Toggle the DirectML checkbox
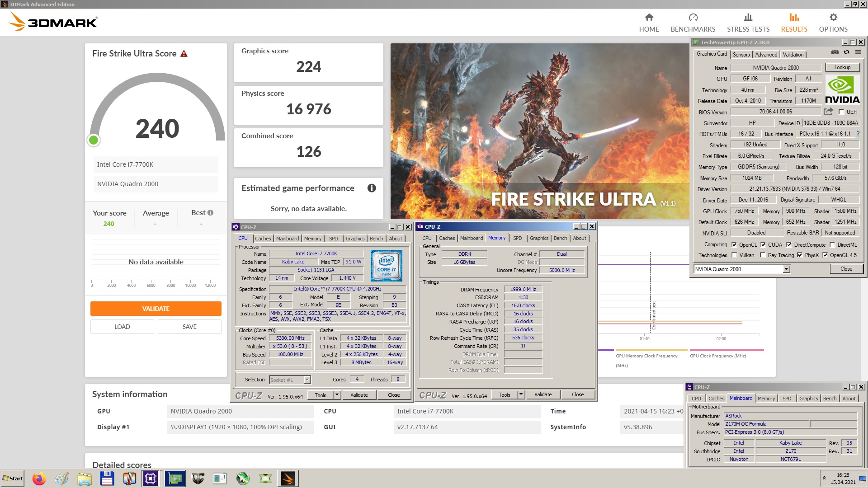The image size is (868, 488). click(832, 244)
